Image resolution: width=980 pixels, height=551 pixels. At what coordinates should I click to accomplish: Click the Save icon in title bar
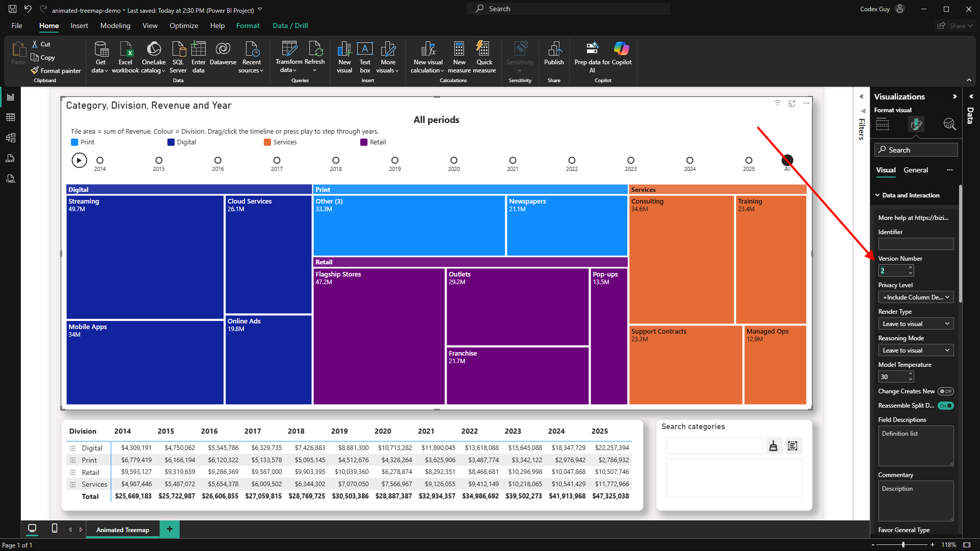(x=12, y=9)
